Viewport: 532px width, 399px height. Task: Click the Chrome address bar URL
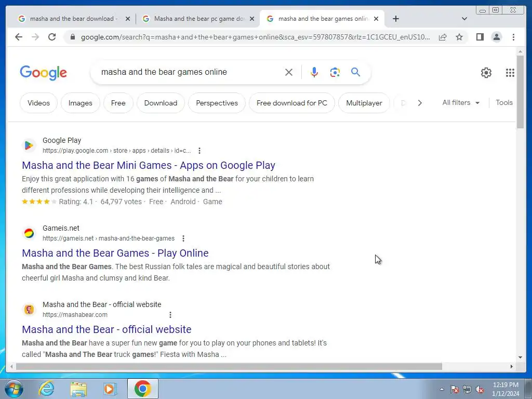[255, 37]
